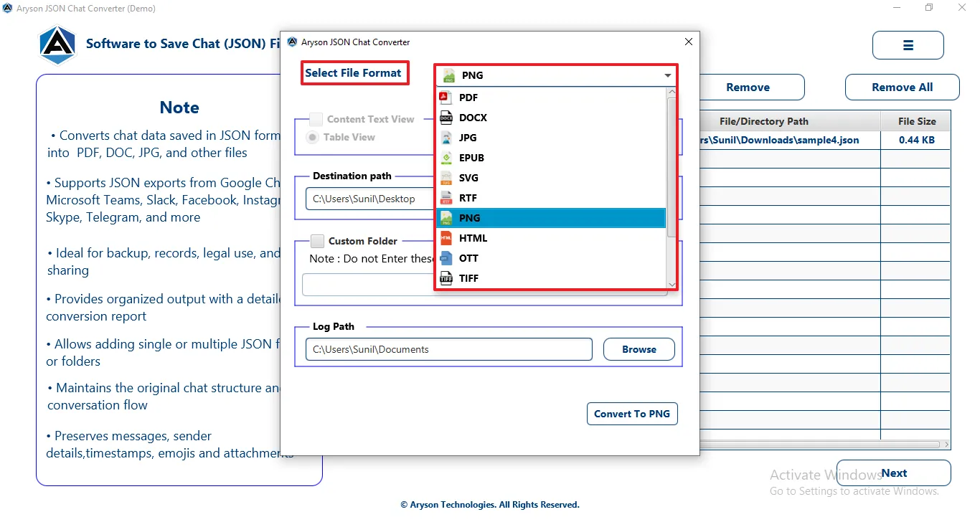The width and height of the screenshot is (980, 522).
Task: Choose HTML from the format list
Action: pyautogui.click(x=552, y=238)
